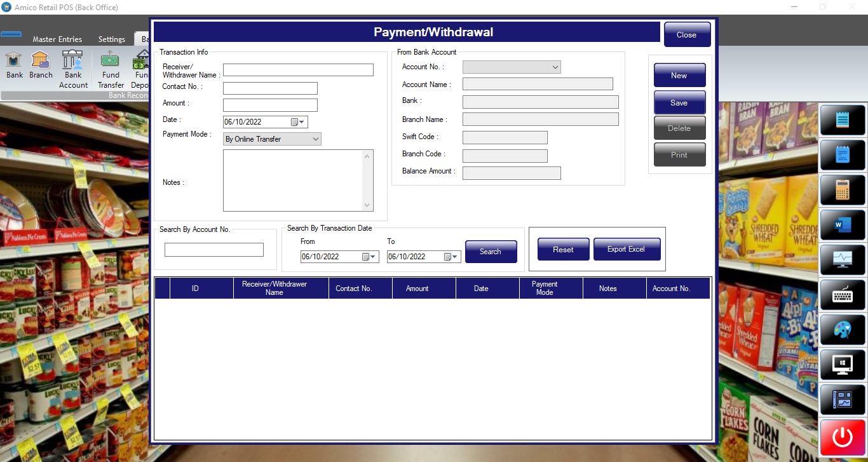
Task: Click the Save button
Action: (x=679, y=103)
